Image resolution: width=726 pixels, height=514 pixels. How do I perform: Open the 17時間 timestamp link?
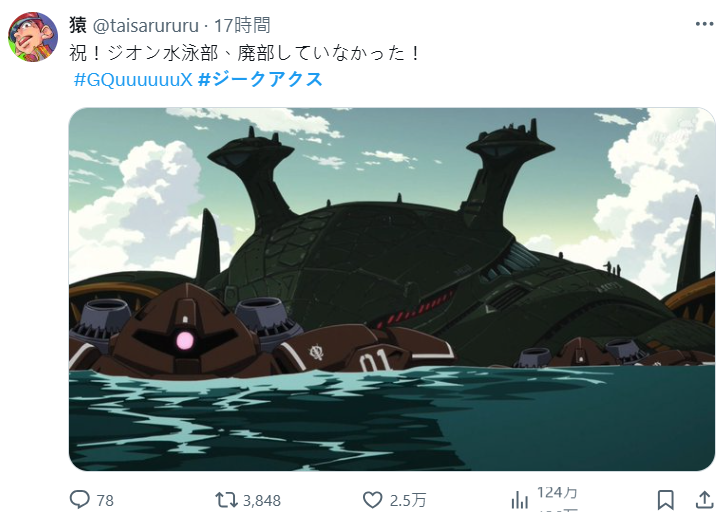(x=242, y=25)
